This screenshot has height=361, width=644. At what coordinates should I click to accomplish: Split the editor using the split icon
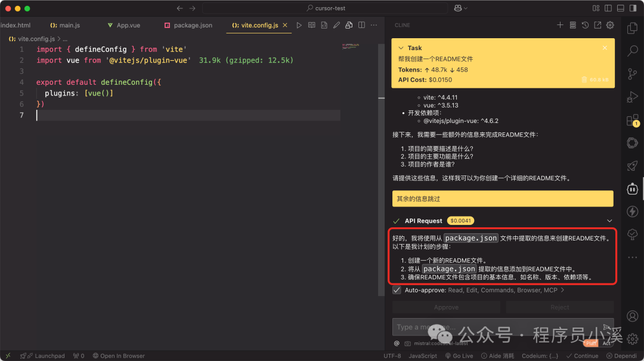361,25
